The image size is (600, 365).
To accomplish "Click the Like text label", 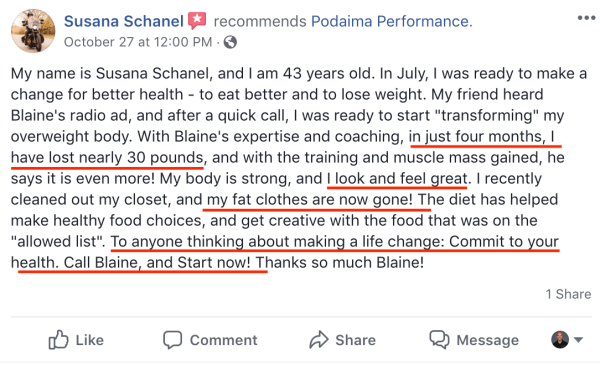I will (x=90, y=340).
